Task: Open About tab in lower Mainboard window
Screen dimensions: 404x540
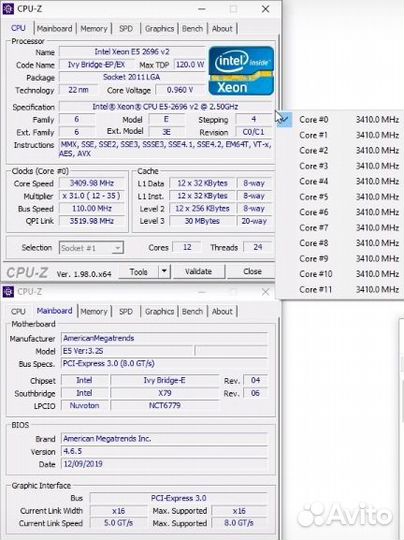Action: (222, 311)
